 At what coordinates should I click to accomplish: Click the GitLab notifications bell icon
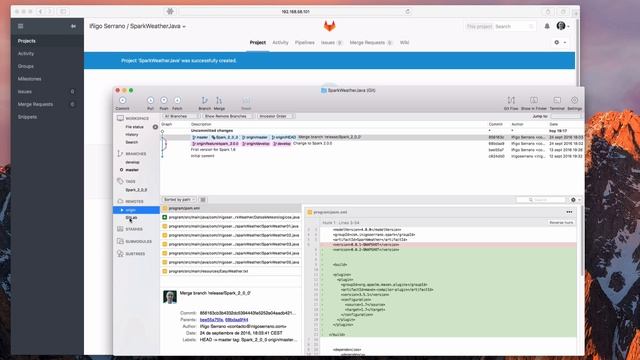pyautogui.click(x=547, y=26)
